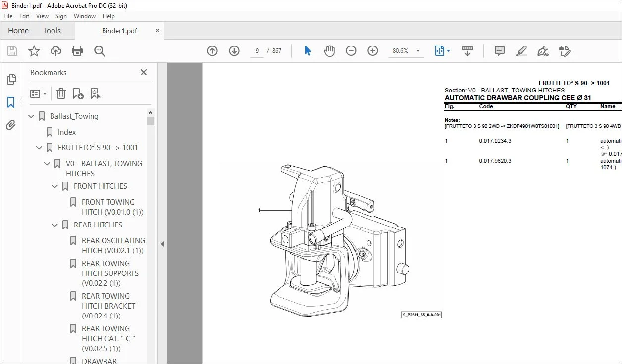Collapse the FRUTTETO³ S 90 bookmark
Screen dimensions: 622x364
(39, 148)
